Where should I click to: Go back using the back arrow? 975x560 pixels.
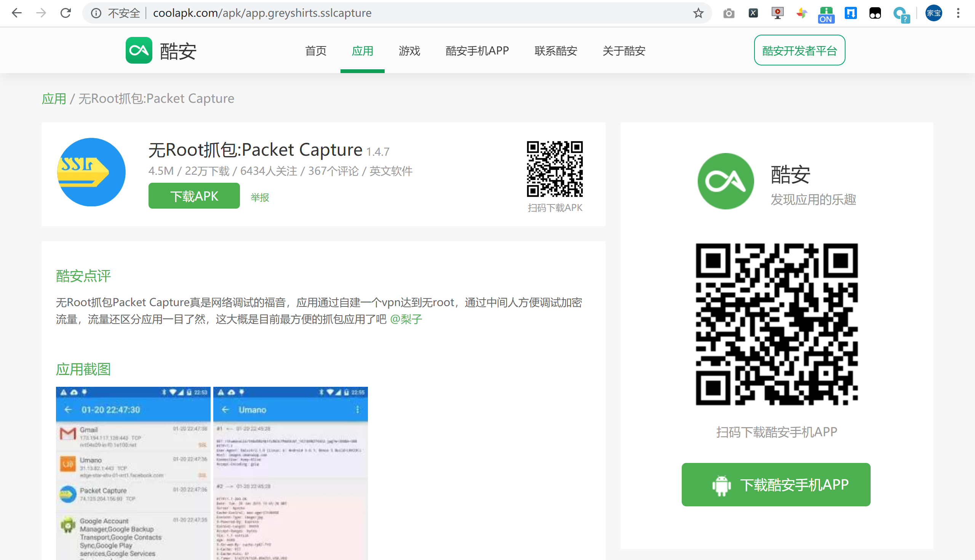(x=16, y=13)
